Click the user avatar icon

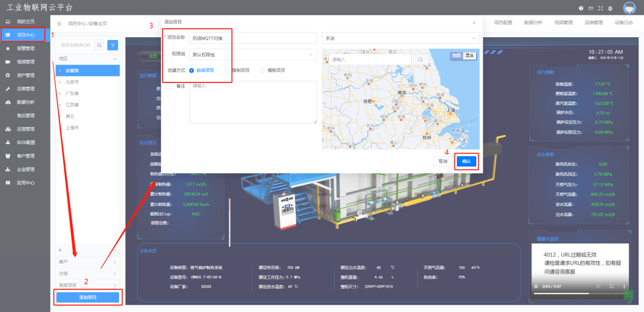(x=629, y=8)
